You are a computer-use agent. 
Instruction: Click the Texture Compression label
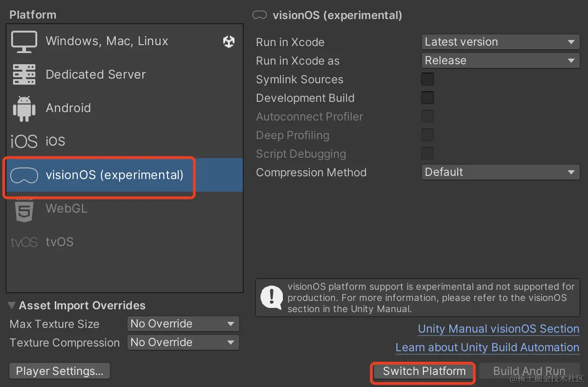point(65,342)
